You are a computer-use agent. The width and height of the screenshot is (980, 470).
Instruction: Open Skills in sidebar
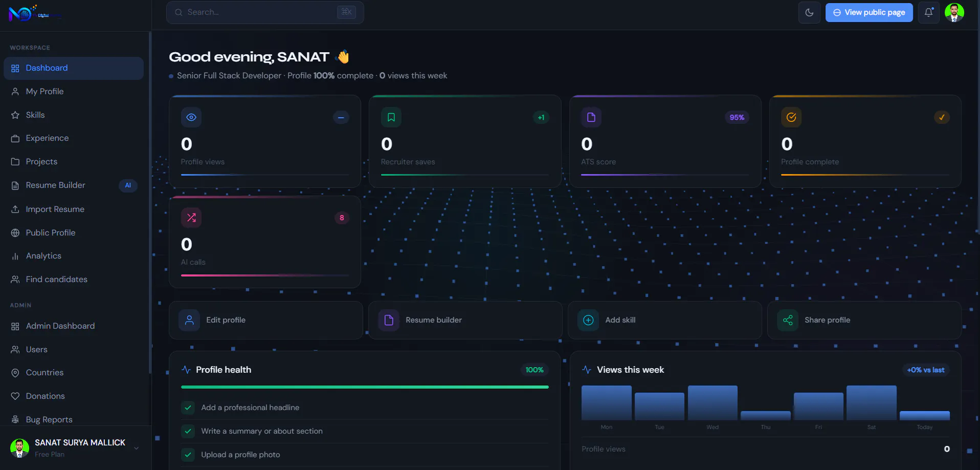pos(74,115)
